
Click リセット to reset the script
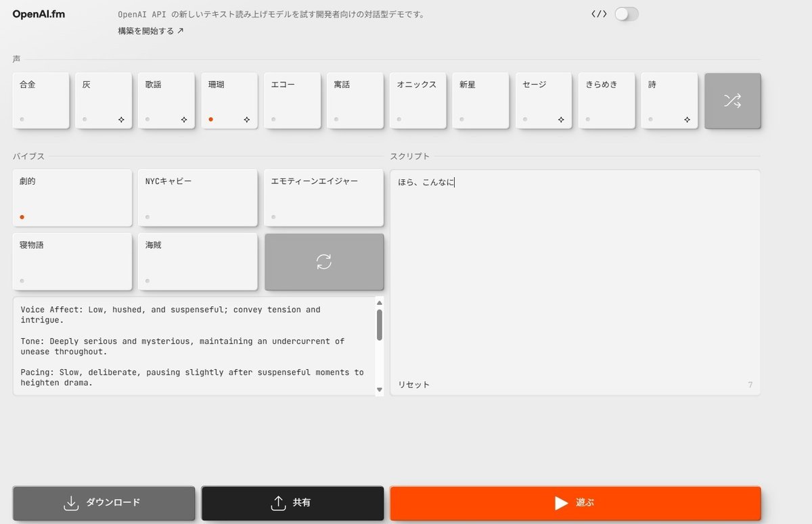pos(413,384)
